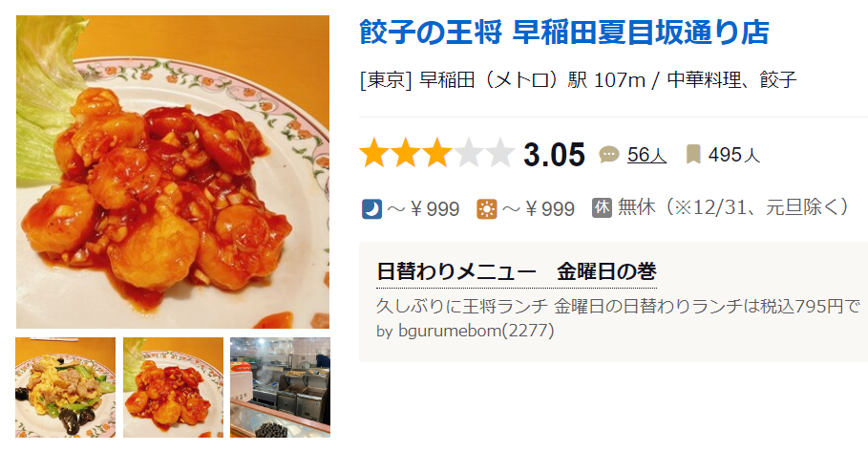Select the egg and pork stir-fry thumbnail
This screenshot has height=452, width=868.
coord(65,387)
